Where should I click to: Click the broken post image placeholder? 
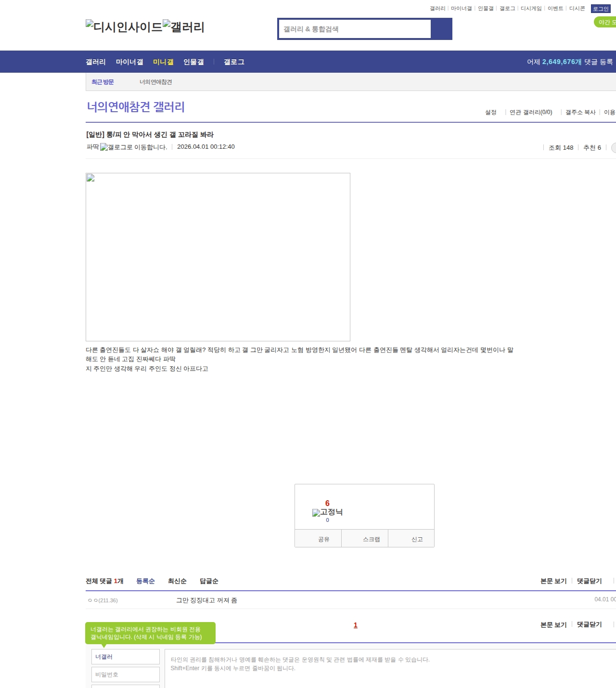pyautogui.click(x=218, y=257)
